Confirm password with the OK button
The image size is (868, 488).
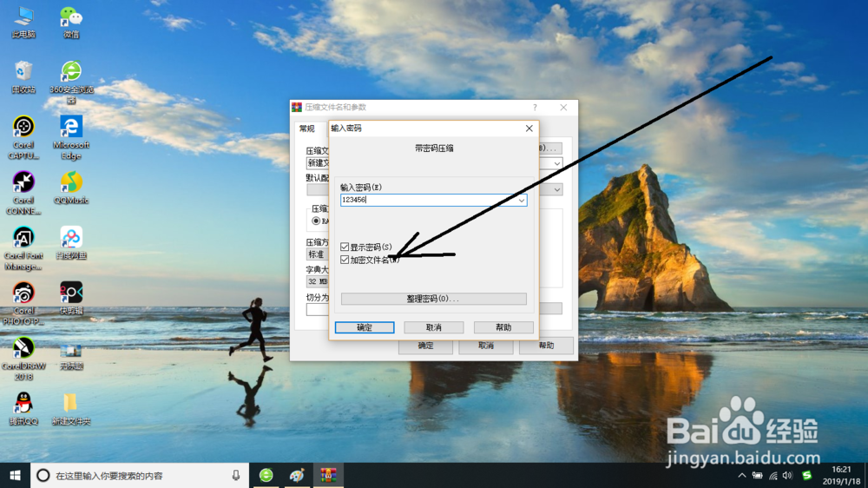365,327
